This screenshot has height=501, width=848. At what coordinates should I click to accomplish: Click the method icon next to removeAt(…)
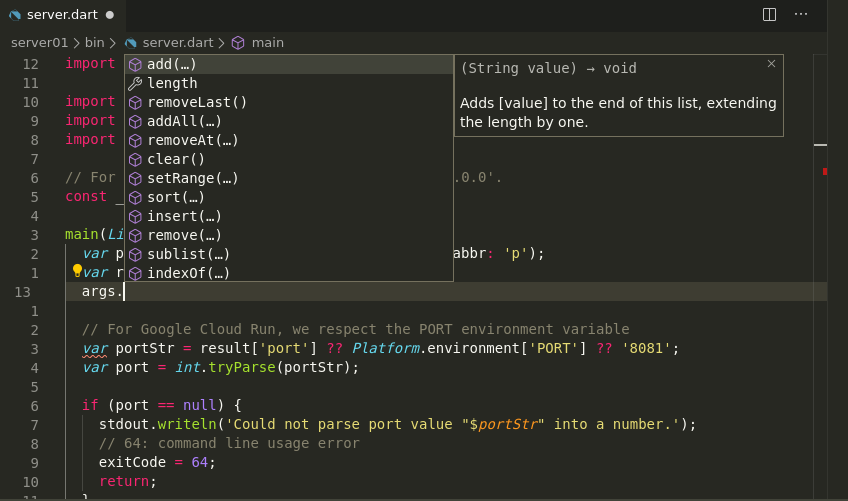click(x=135, y=141)
